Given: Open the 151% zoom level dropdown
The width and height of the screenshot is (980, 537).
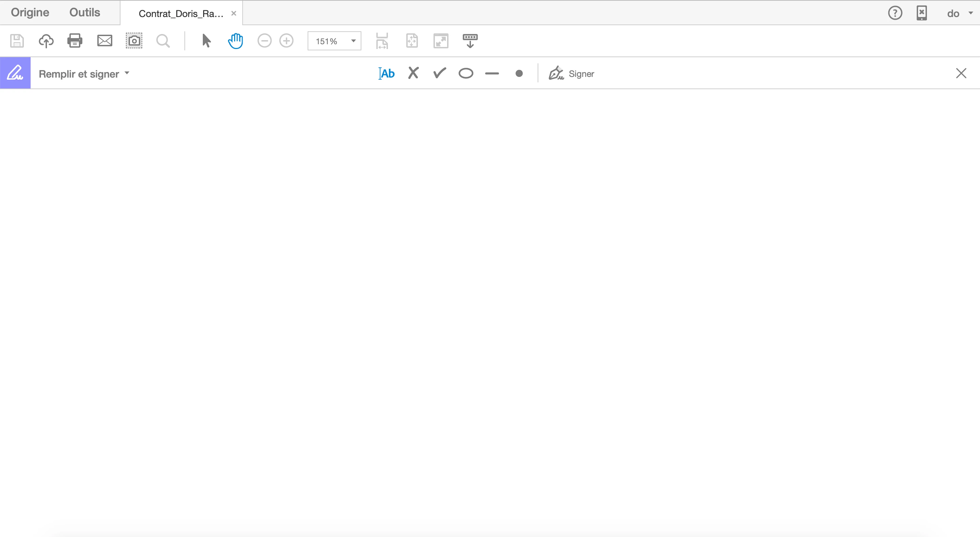Looking at the screenshot, I should click(x=353, y=41).
